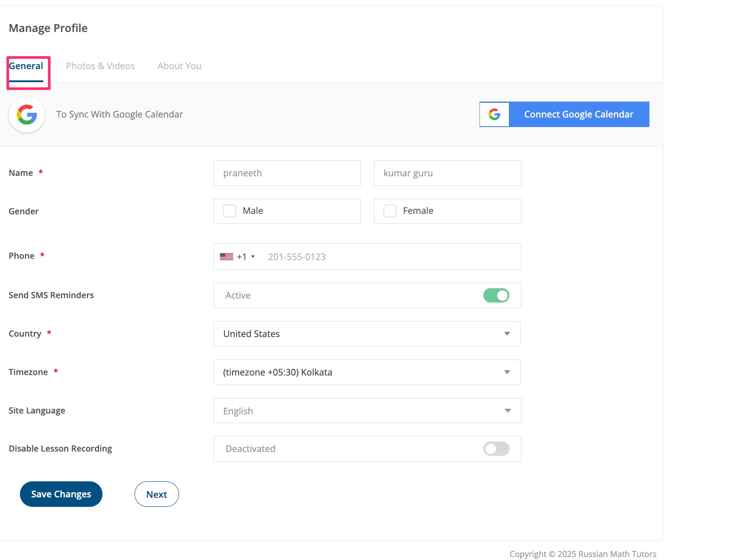Click the first name field with praneeth
This screenshot has height=560, width=729.
click(x=287, y=173)
